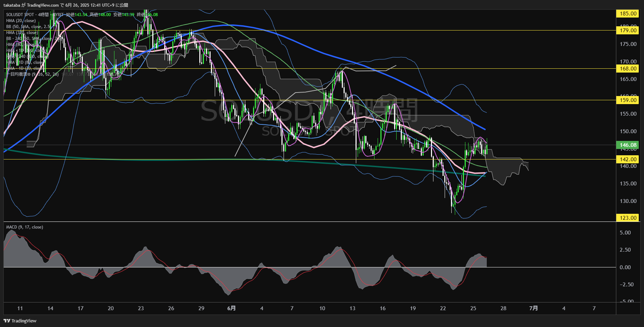644x327 pixels.
Task: Select the BB · 240 indicator legend entry
Action: [33, 39]
